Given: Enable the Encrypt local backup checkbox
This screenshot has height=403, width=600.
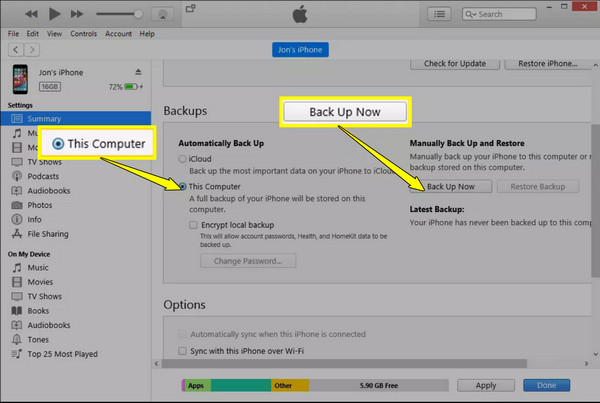Looking at the screenshot, I should coord(193,225).
